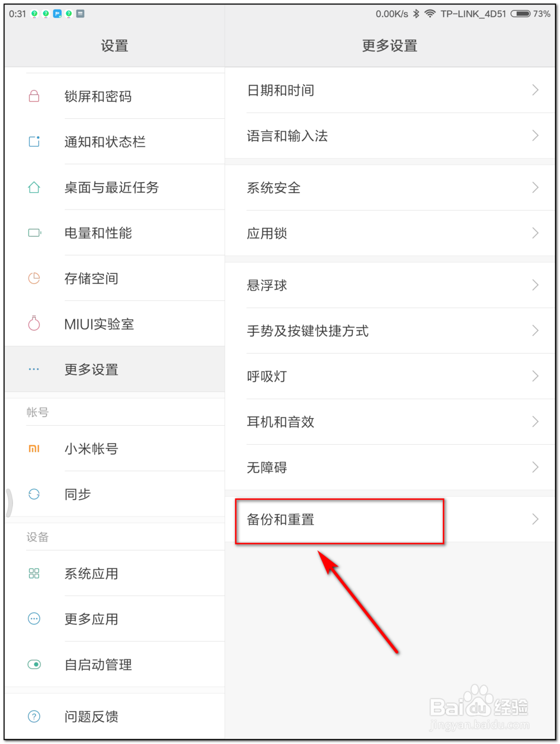560x744 pixels.
Task: Tap the battery icon for 电量和性能
Action: 34,232
